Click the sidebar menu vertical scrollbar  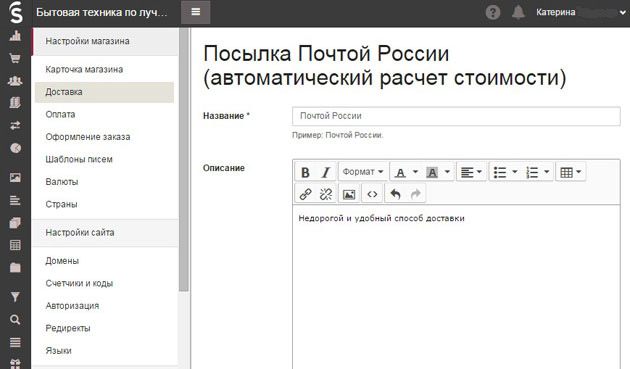click(184, 159)
